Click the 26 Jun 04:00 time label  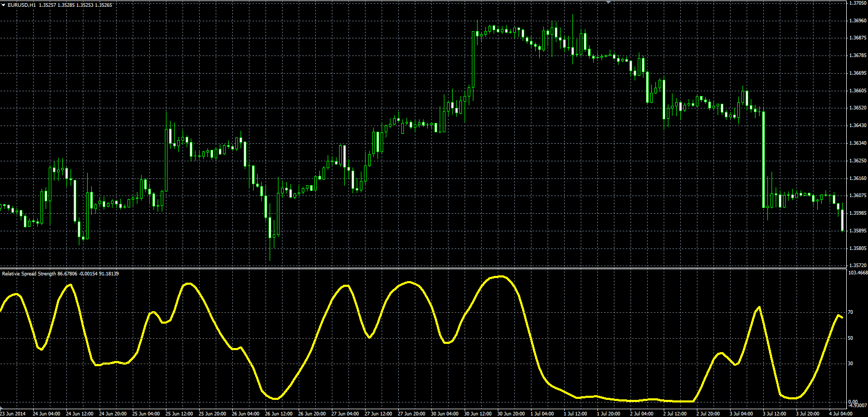[245, 414]
